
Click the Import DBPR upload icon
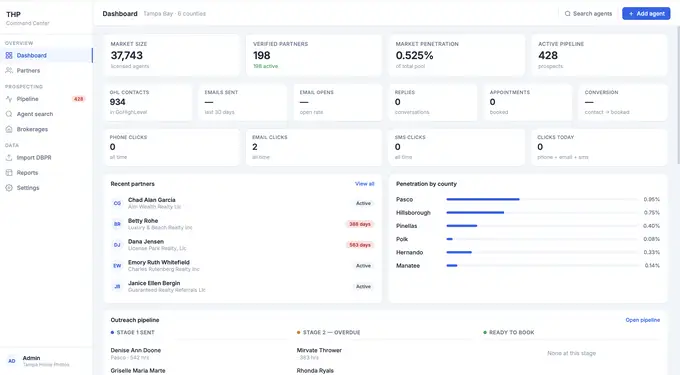click(9, 157)
